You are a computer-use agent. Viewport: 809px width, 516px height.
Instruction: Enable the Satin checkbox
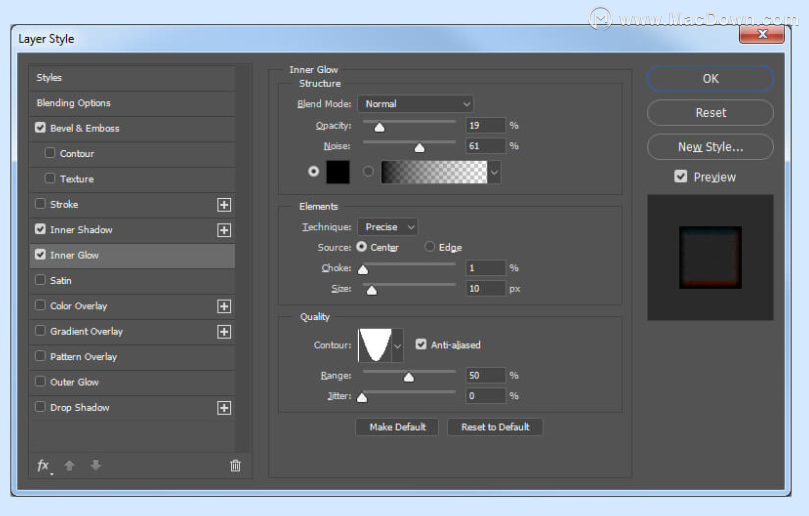[40, 280]
